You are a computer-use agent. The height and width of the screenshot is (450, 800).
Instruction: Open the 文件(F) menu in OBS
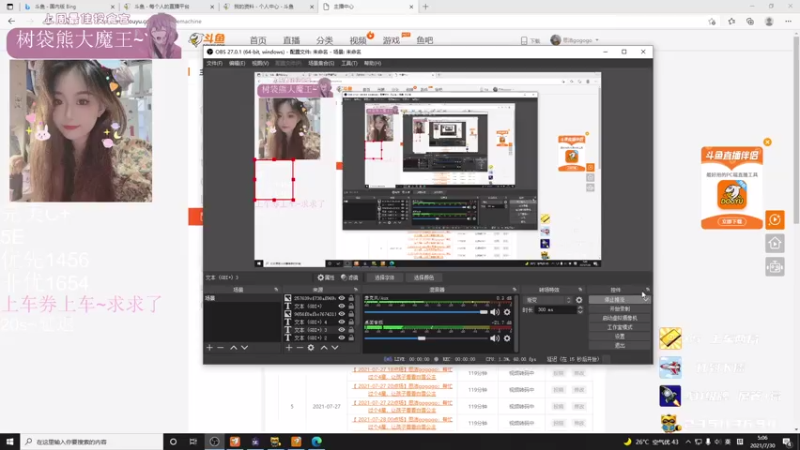tap(214, 63)
